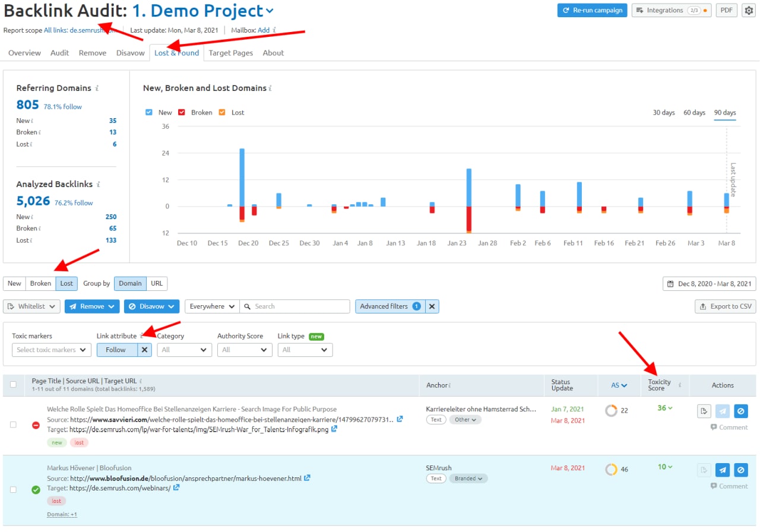760x532 pixels.
Task: Clear advanced filters with the X icon
Action: click(432, 306)
